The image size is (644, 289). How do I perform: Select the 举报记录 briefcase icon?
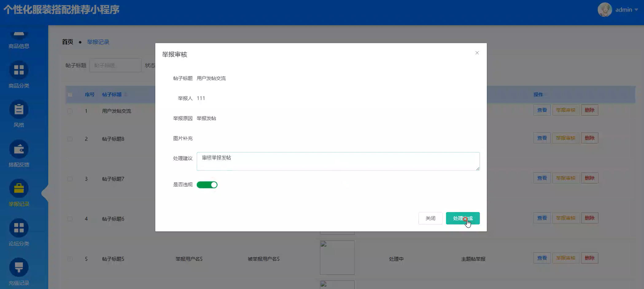[19, 188]
